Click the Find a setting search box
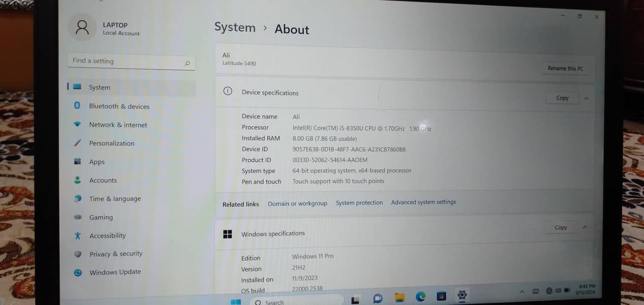 coord(127,61)
